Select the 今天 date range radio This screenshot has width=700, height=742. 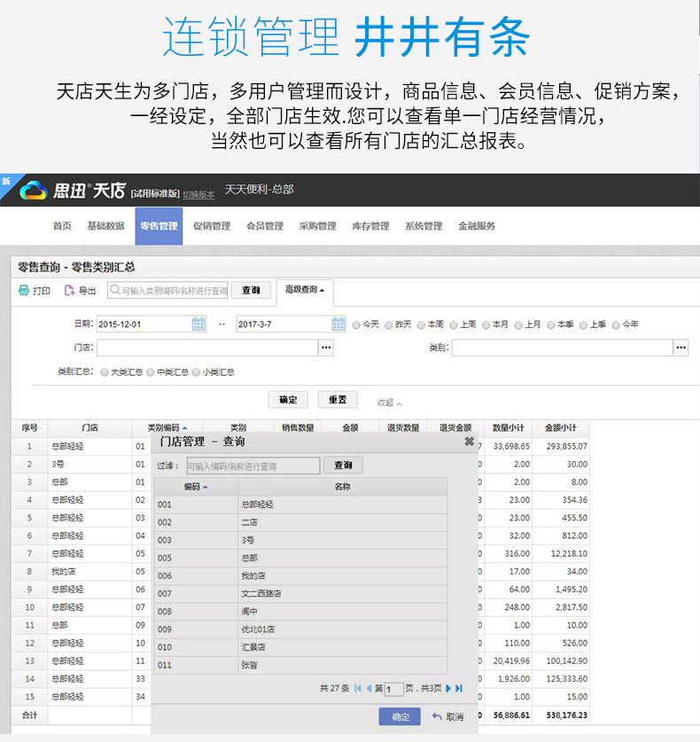(x=357, y=325)
